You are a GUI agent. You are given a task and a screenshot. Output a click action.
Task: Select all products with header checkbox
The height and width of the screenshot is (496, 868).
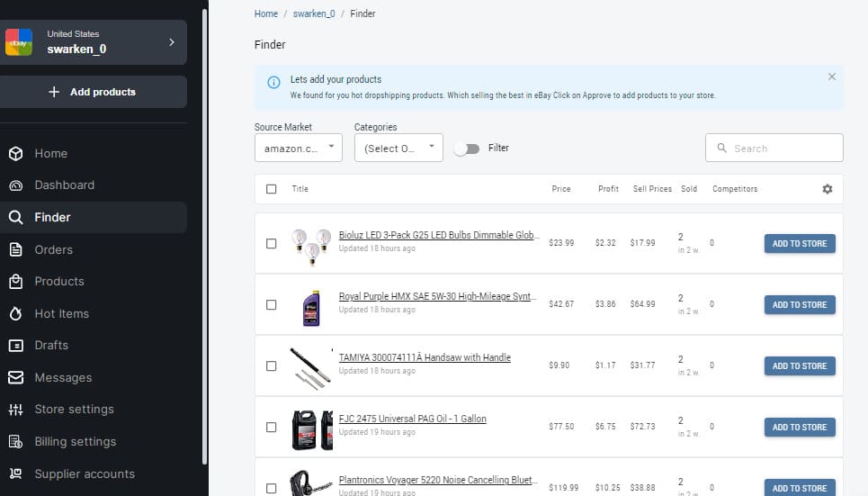(x=272, y=189)
